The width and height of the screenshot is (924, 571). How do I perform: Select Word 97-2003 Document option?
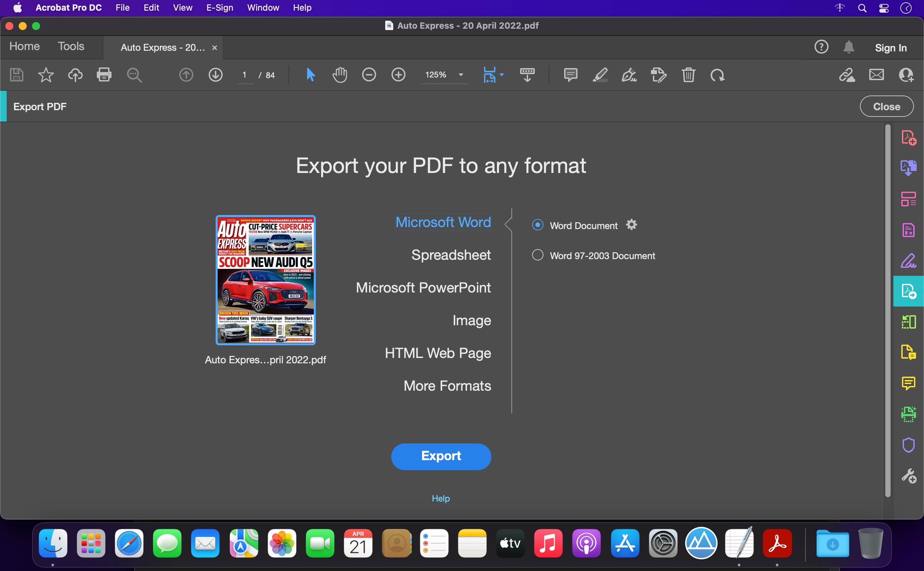coord(537,255)
